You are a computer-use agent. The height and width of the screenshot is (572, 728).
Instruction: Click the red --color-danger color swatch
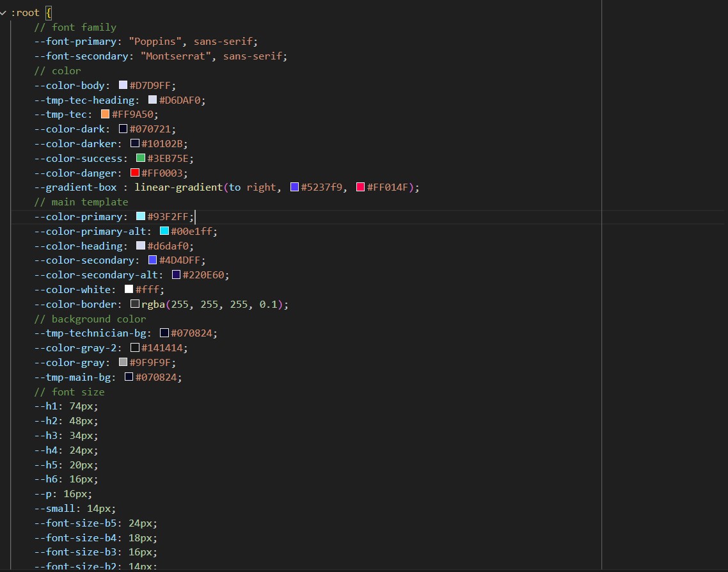[x=135, y=173]
